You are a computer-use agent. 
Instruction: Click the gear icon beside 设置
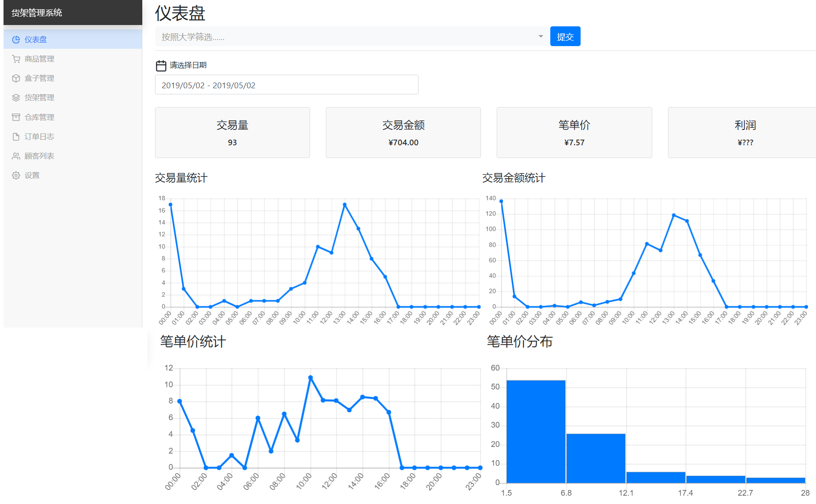[16, 175]
